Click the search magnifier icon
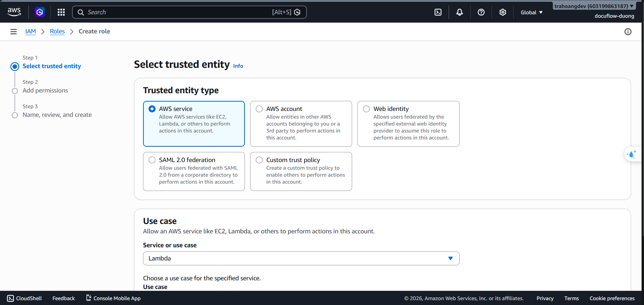Viewport: 644px width, 305px height. 81,12
